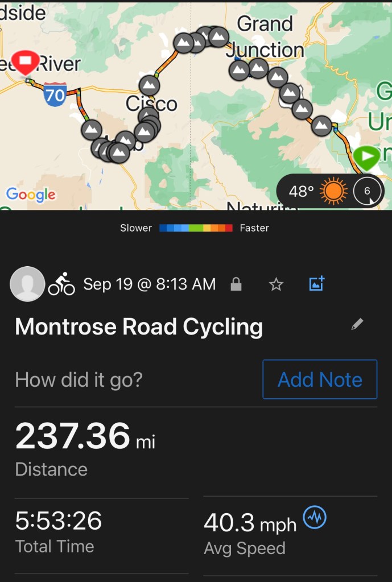Screen dimensions: 392x582
Task: Edit activity name with the pencil icon
Action: [357, 325]
